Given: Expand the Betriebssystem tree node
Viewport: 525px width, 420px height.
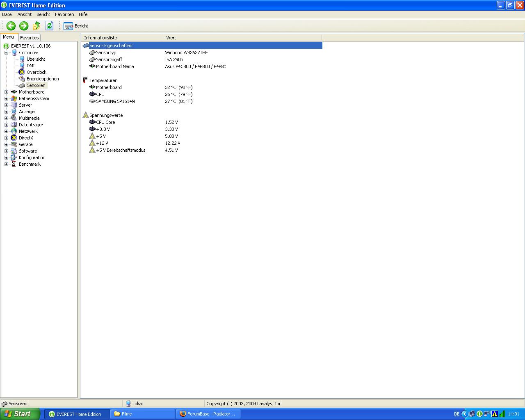Looking at the screenshot, I should point(6,98).
